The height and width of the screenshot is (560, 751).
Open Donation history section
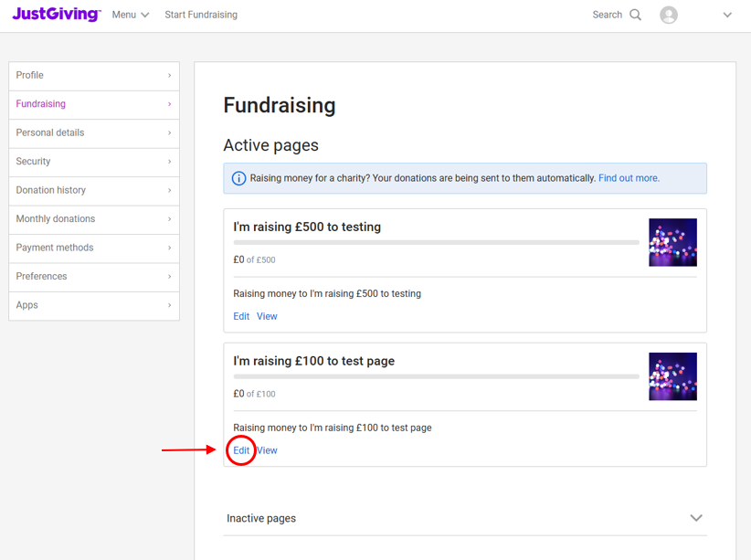pos(94,191)
